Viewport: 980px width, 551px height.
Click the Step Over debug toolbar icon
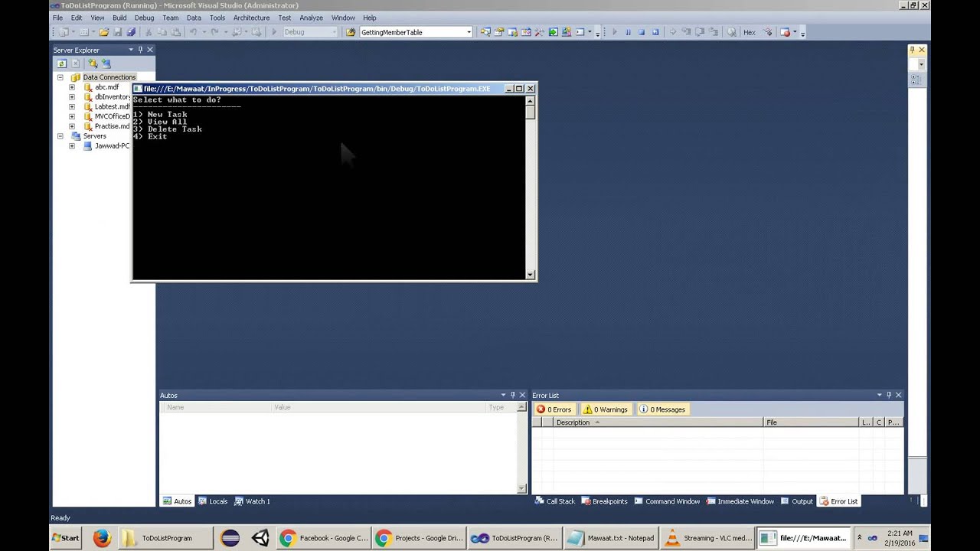(700, 32)
